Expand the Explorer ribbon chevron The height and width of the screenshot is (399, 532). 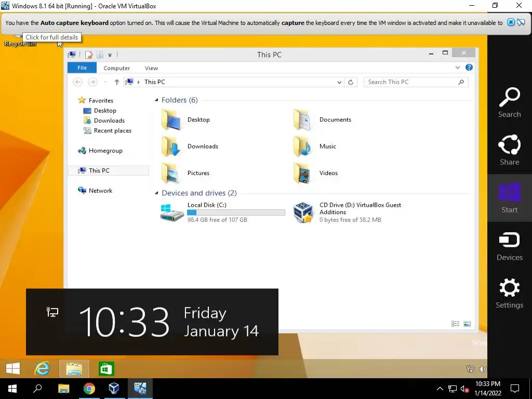tap(457, 68)
